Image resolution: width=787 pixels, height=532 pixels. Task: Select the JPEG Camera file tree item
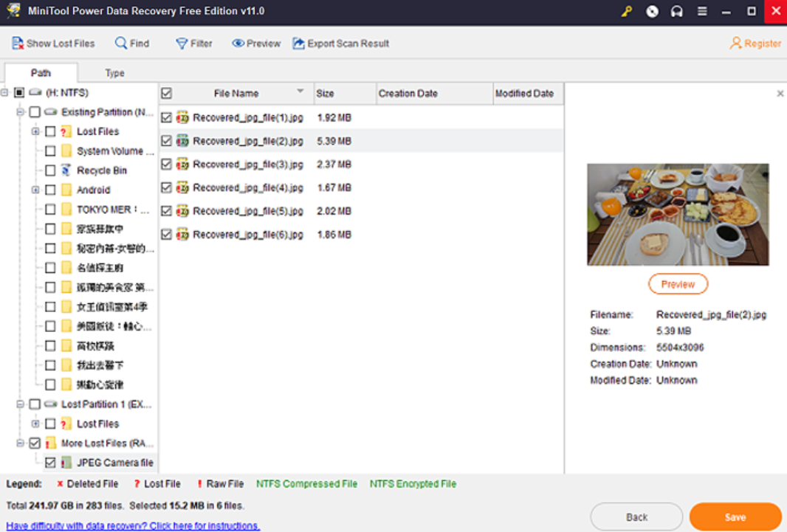pyautogui.click(x=115, y=463)
